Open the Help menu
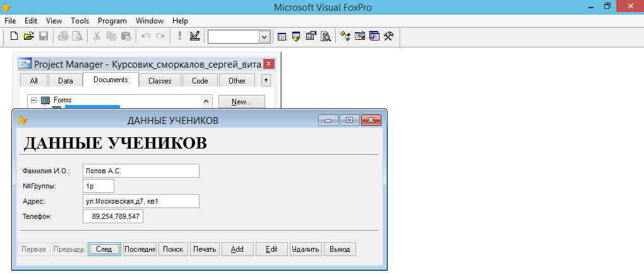This screenshot has width=644, height=277. [180, 21]
